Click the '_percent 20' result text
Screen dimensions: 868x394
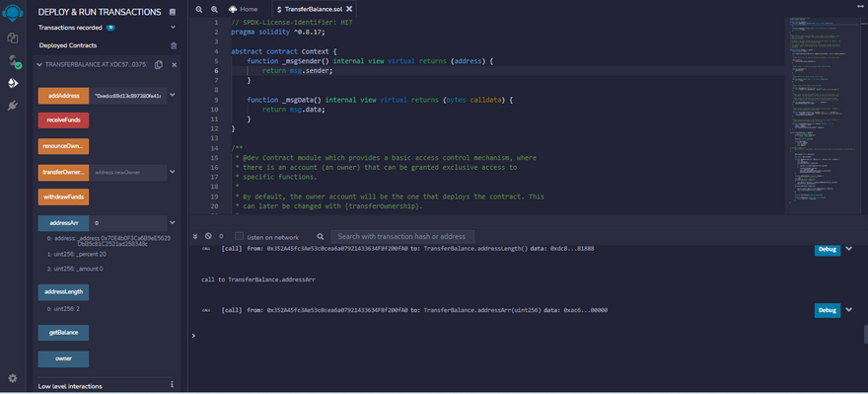[77, 254]
